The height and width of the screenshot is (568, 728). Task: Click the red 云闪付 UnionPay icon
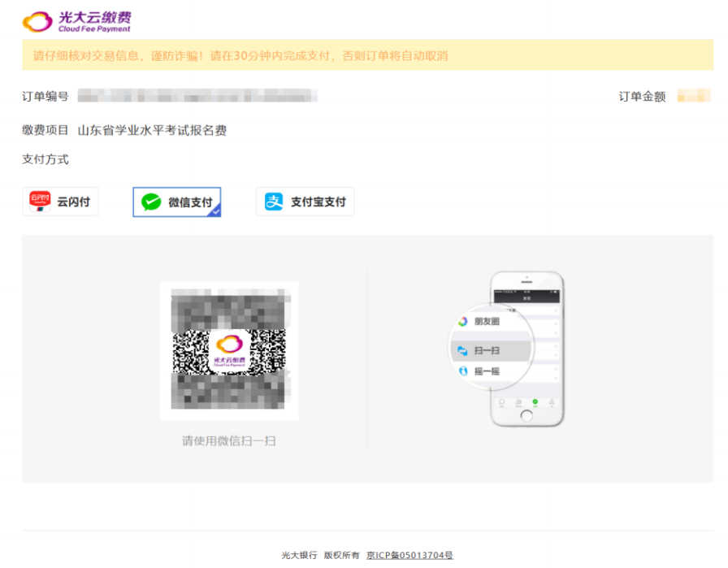pos(40,202)
